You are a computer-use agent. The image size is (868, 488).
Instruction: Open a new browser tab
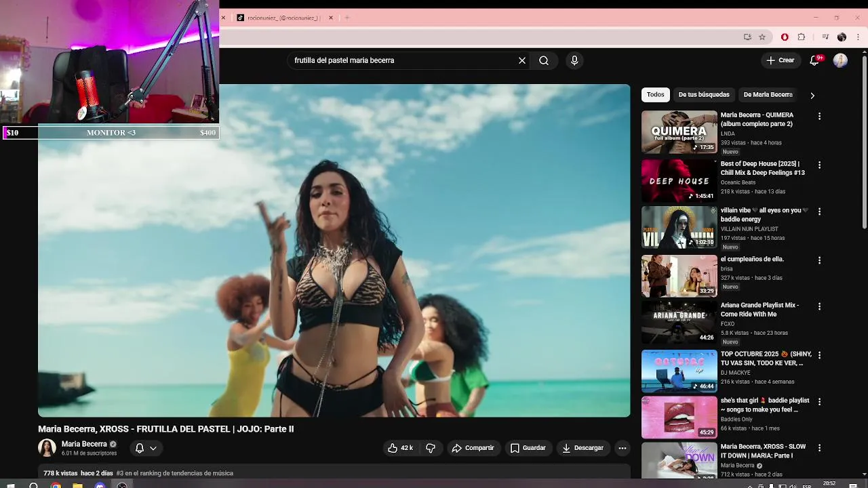point(347,18)
